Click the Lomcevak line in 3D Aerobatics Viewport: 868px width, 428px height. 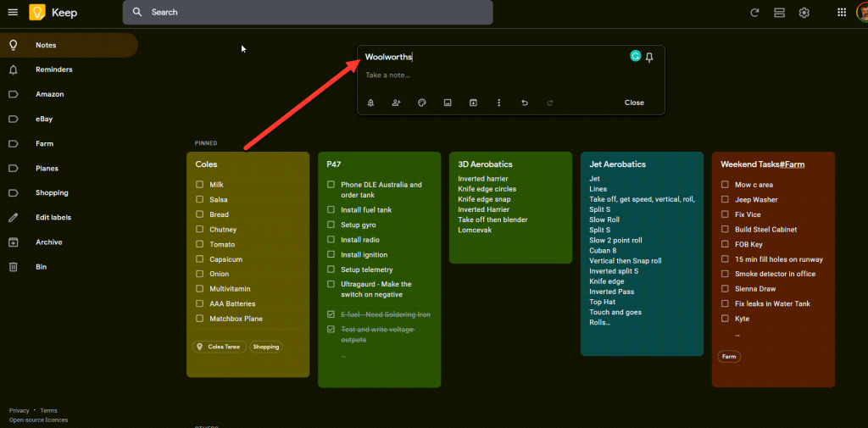click(x=475, y=230)
